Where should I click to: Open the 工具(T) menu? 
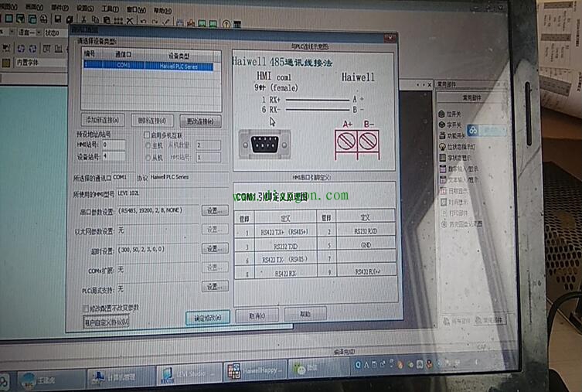click(x=111, y=9)
